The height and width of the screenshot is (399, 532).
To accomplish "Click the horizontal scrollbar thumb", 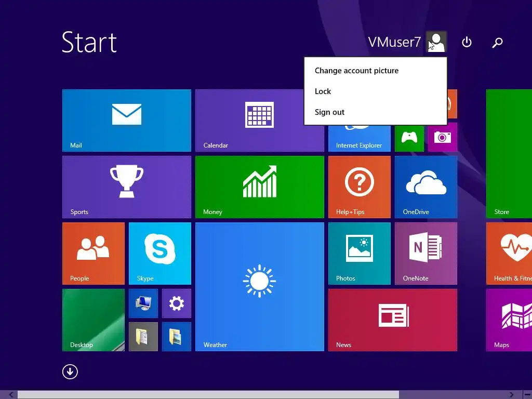I will pos(208,395).
